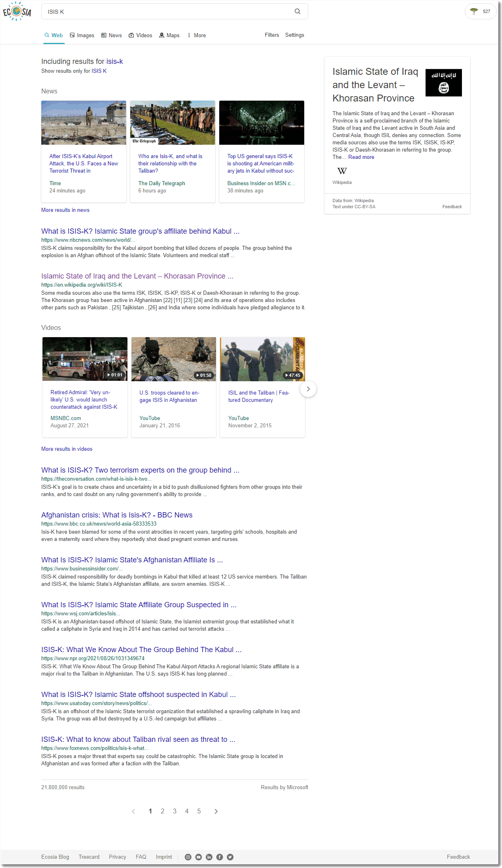Open Treecard footer link

click(x=89, y=857)
